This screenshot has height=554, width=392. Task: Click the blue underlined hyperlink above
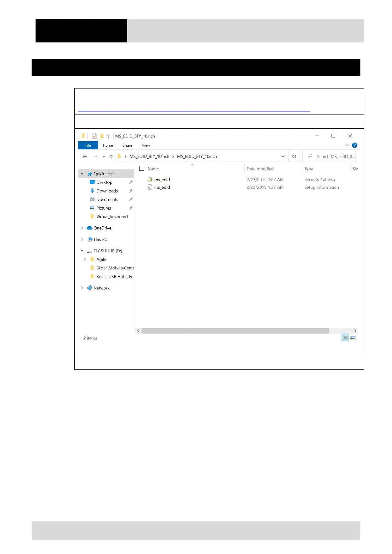click(x=194, y=112)
